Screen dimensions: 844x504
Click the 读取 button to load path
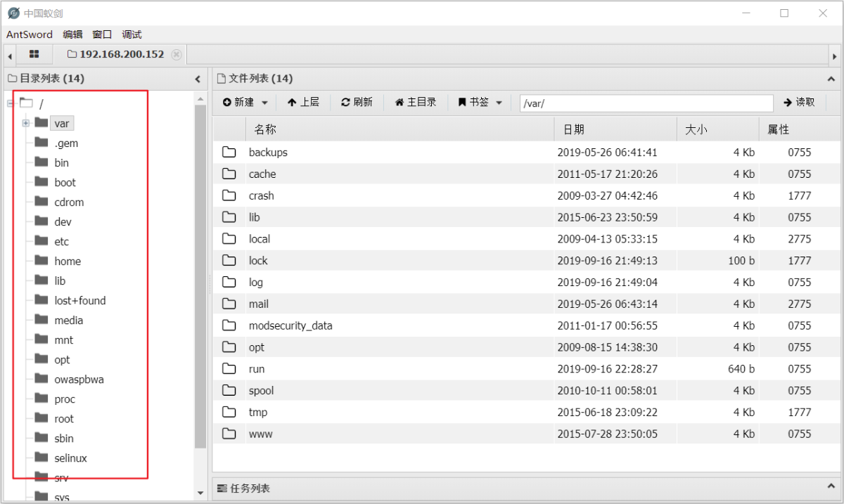tap(799, 103)
